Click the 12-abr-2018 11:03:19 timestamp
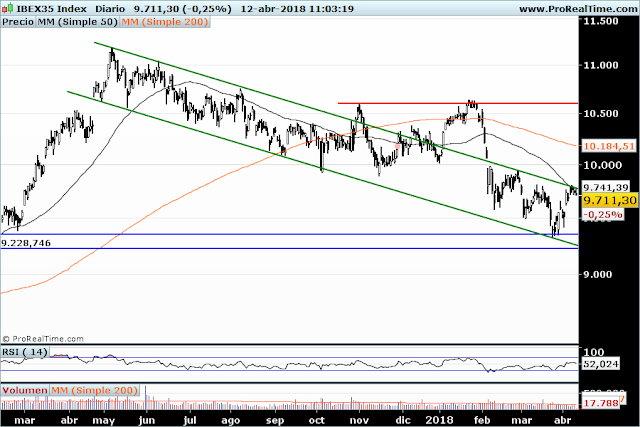The image size is (640, 427). 297,9
